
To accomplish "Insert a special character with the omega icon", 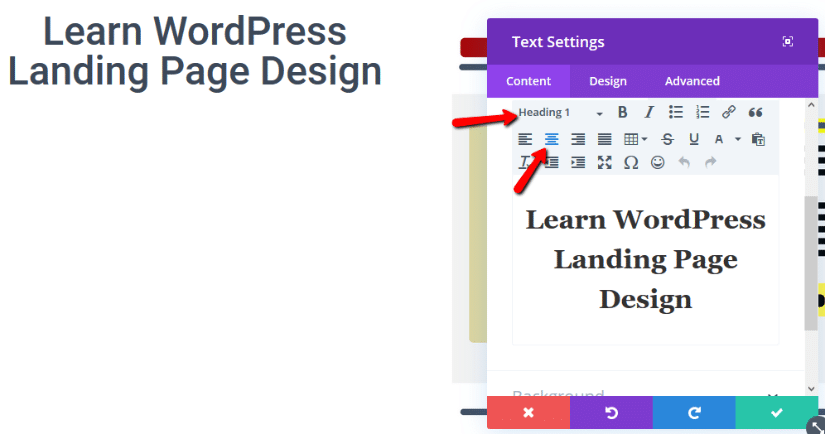I will (x=631, y=163).
